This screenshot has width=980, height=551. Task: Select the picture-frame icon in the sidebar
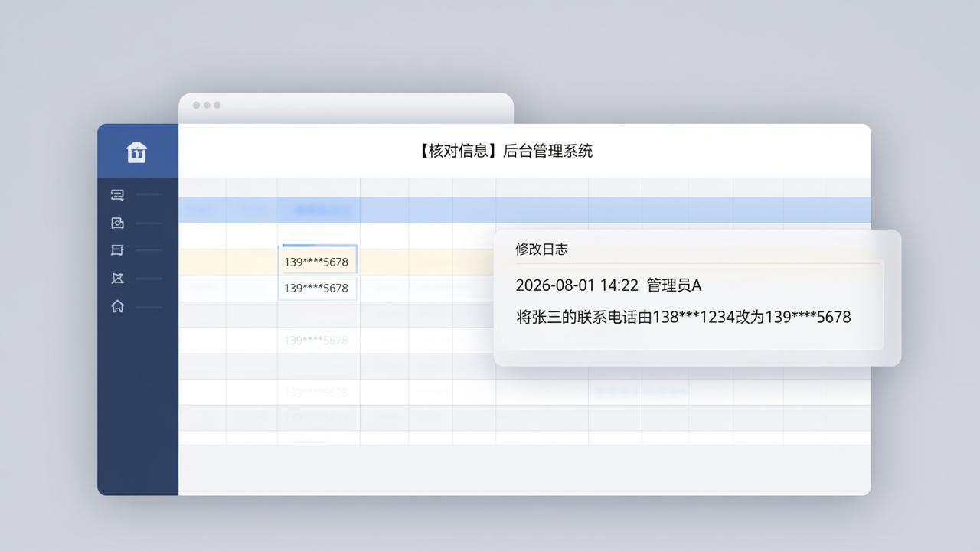[x=117, y=223]
